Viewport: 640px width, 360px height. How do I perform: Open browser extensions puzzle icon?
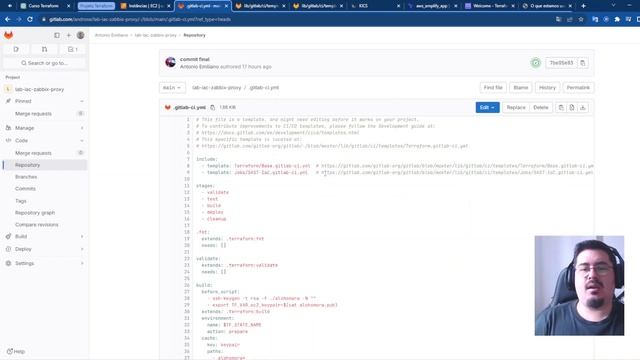[x=617, y=19]
